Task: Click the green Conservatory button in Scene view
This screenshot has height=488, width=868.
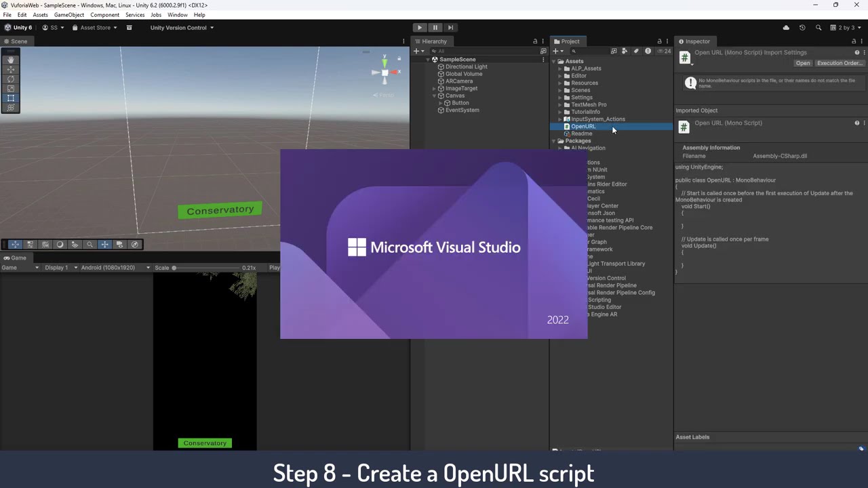Action: click(x=220, y=210)
